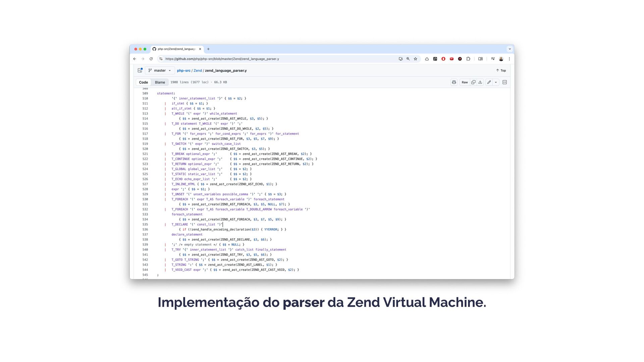Ask Copilot about this file
Screen dimensions: 644x362
[454, 82]
